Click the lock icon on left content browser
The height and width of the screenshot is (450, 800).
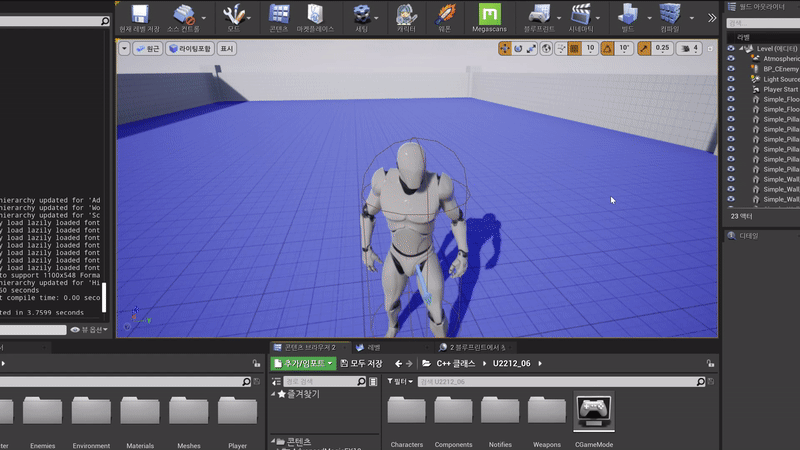click(x=256, y=363)
